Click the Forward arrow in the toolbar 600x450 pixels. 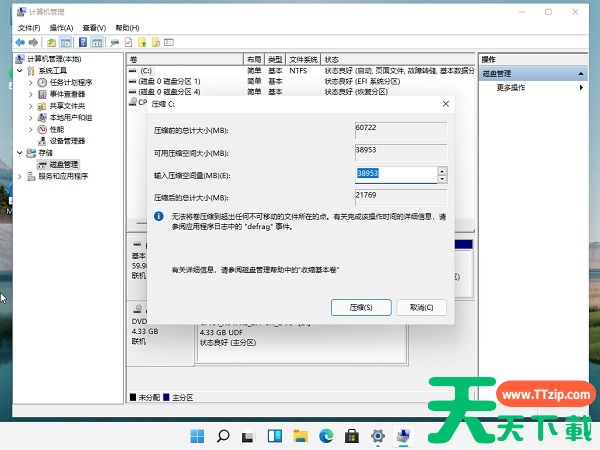[x=33, y=42]
